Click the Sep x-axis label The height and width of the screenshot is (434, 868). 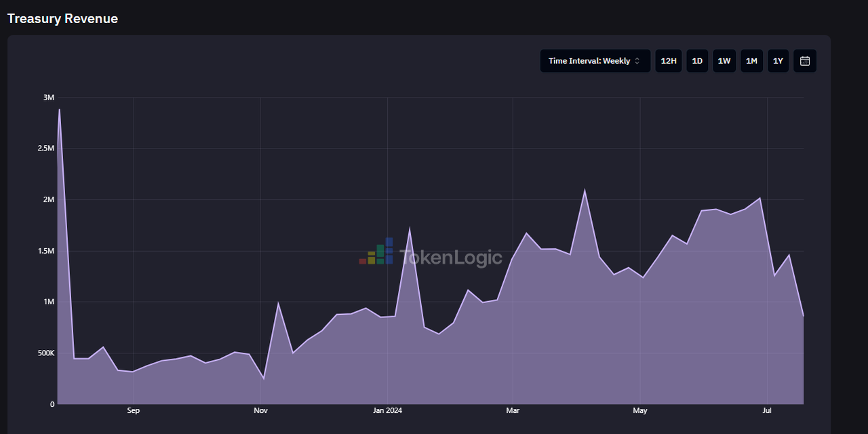(x=133, y=410)
